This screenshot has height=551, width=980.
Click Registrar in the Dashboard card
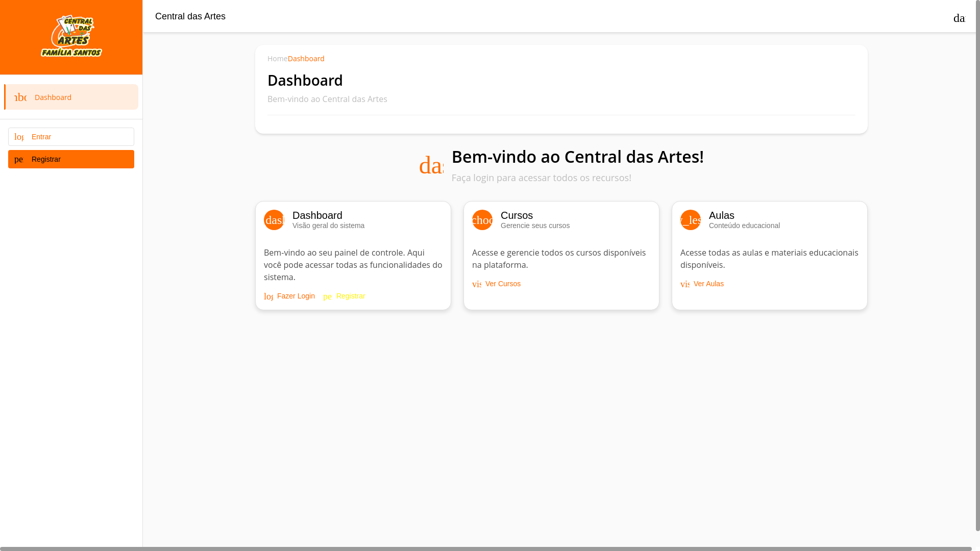point(344,296)
